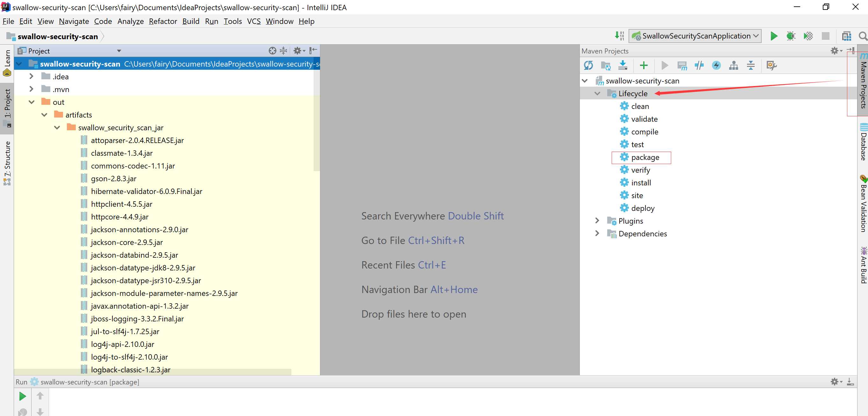This screenshot has height=416, width=868.
Task: Expand the .mvn folder
Action: [31, 89]
